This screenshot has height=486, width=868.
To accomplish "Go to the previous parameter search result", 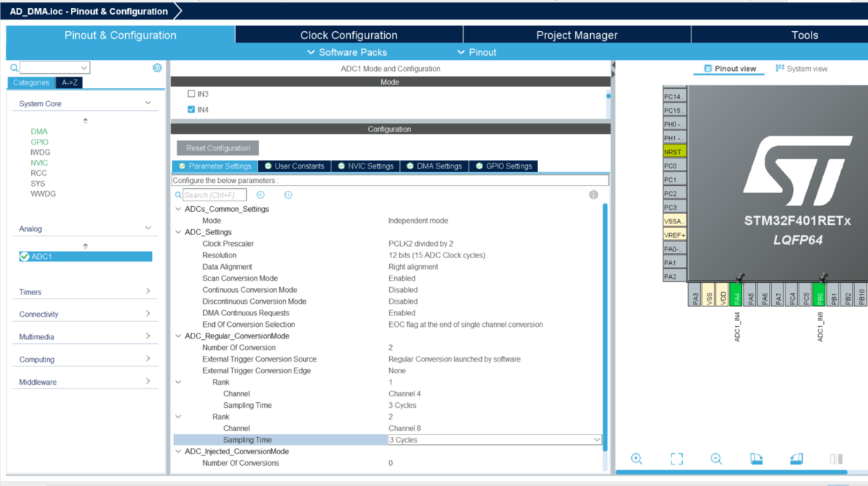I will [x=261, y=195].
